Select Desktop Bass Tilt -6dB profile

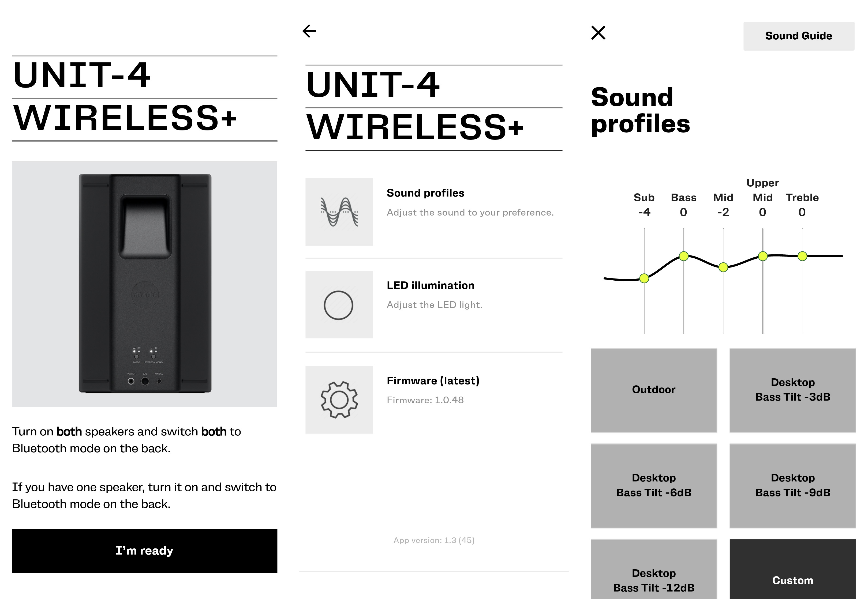(x=653, y=486)
